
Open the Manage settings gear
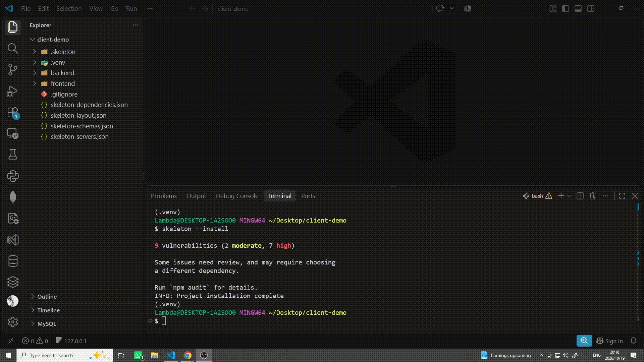pos(13,322)
